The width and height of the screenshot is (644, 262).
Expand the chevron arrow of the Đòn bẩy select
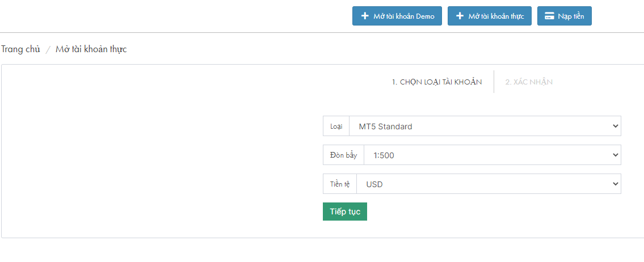(x=615, y=155)
